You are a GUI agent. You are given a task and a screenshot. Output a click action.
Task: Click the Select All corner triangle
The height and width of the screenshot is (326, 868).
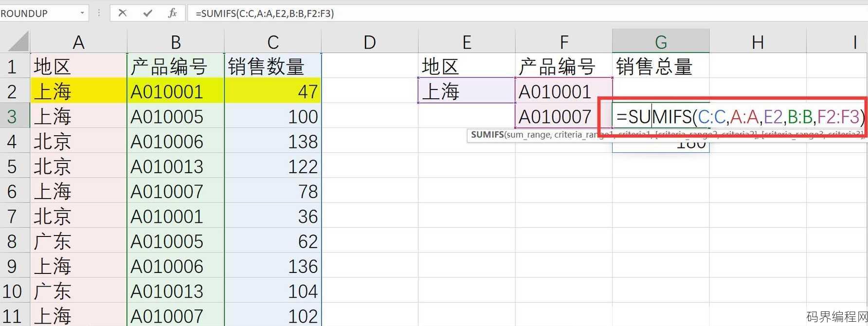[18, 41]
